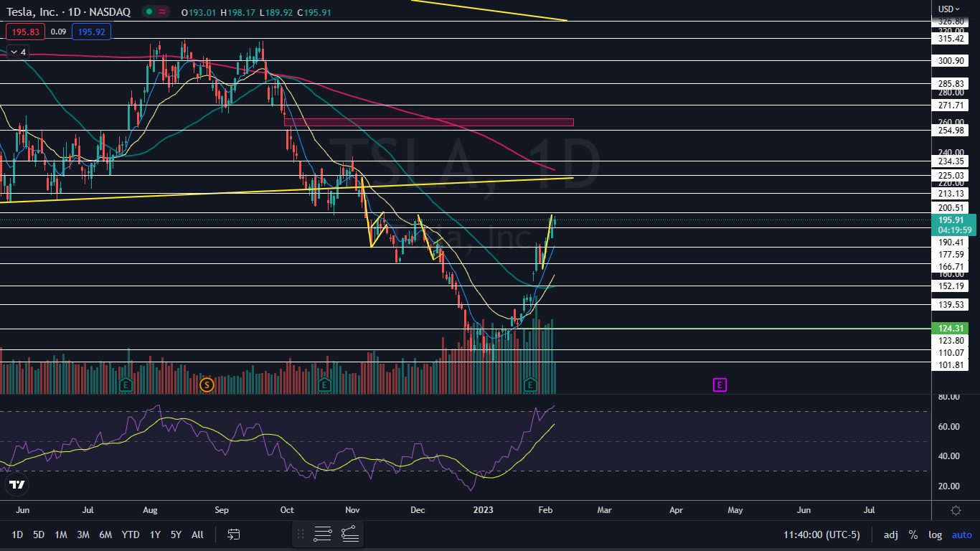
Task: Select the 1M time range tab
Action: [x=61, y=534]
